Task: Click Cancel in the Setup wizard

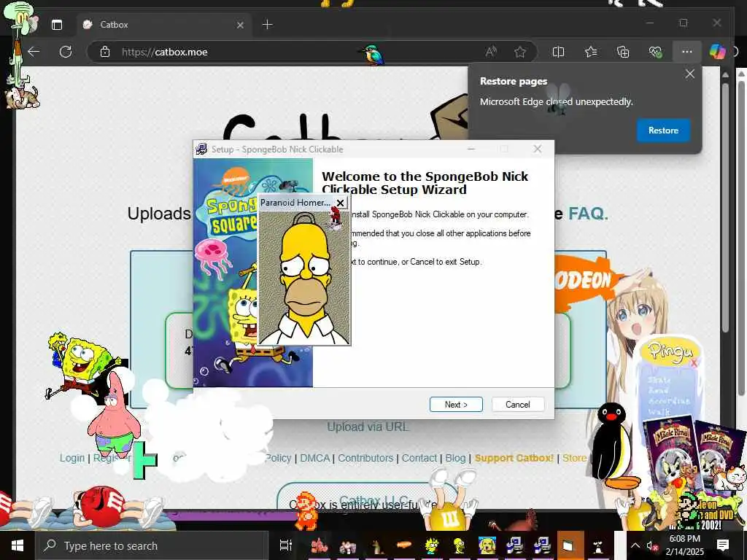Action: pyautogui.click(x=517, y=404)
